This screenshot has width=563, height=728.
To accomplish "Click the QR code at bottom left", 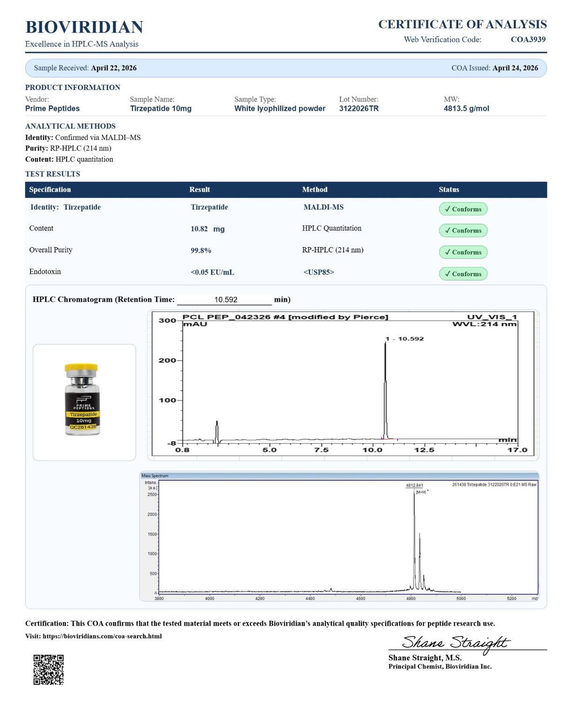I will click(48, 669).
